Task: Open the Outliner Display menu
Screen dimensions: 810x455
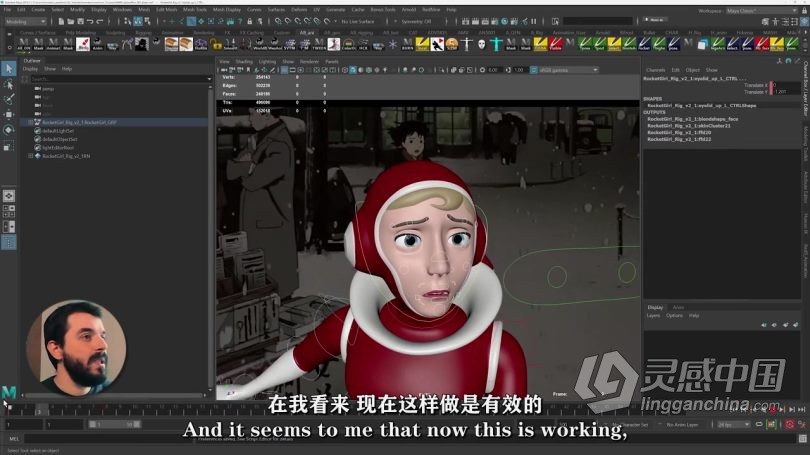Action: coord(30,69)
